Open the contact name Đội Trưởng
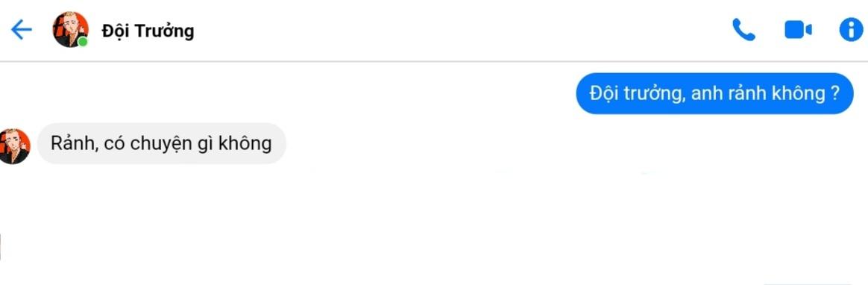The height and width of the screenshot is (285, 868). click(x=148, y=31)
